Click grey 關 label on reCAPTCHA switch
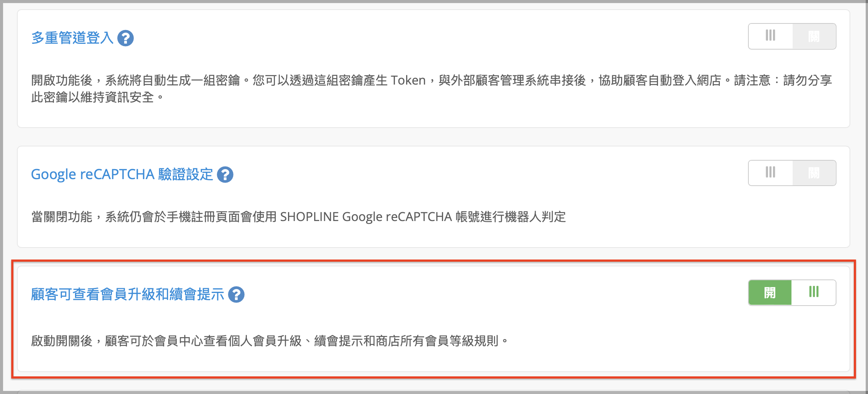The image size is (868, 394). [814, 173]
